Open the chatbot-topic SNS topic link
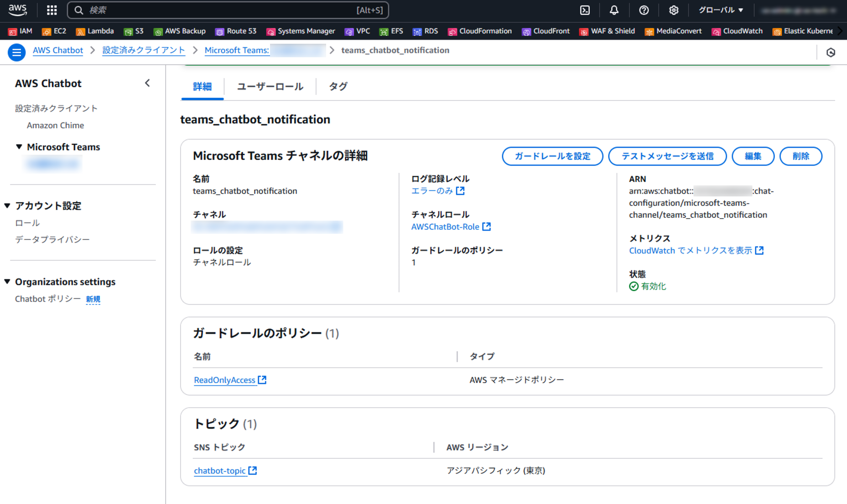The height and width of the screenshot is (504, 847). [x=221, y=470]
